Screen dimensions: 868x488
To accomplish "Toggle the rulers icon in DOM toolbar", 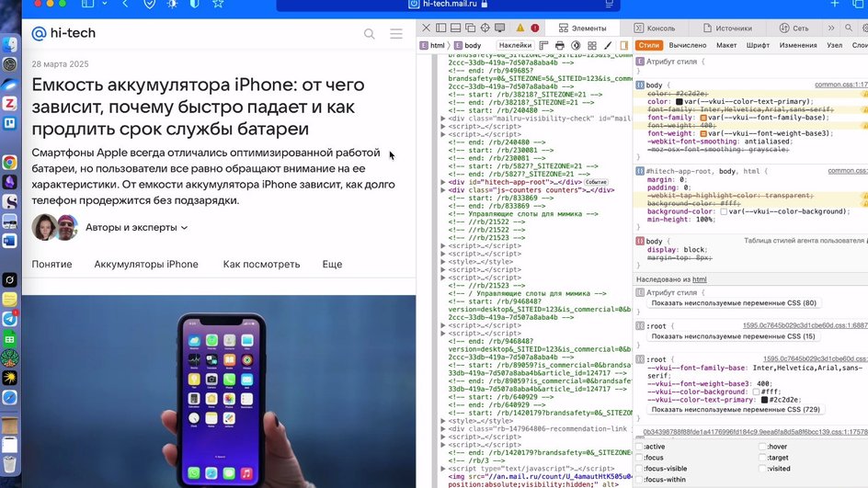I will click(543, 45).
